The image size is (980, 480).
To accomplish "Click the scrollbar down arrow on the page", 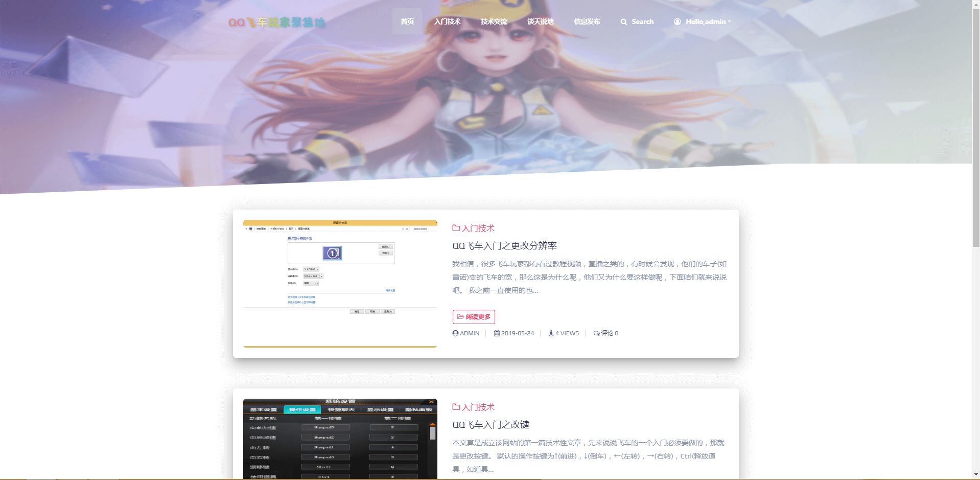I will click(x=976, y=474).
